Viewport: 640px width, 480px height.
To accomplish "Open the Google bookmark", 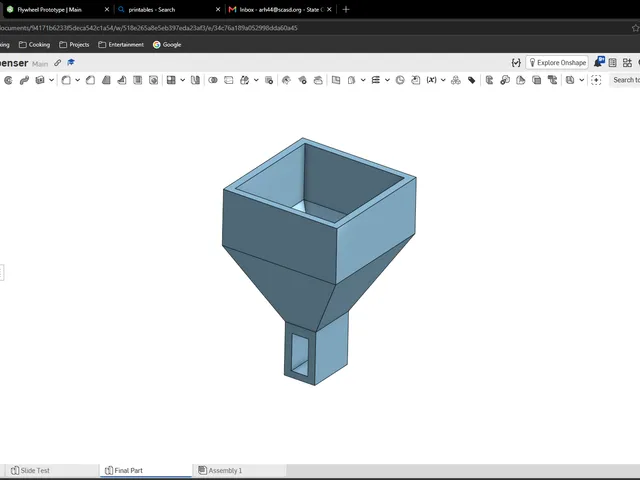I will pyautogui.click(x=167, y=44).
